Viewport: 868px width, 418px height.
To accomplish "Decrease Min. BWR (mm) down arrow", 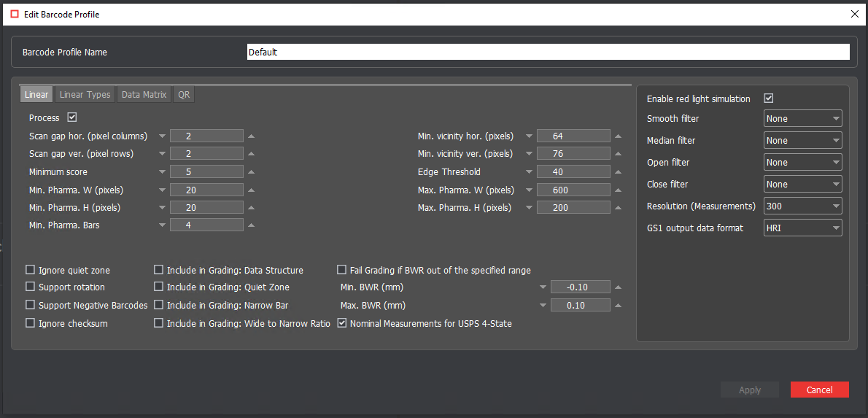I will click(x=543, y=287).
